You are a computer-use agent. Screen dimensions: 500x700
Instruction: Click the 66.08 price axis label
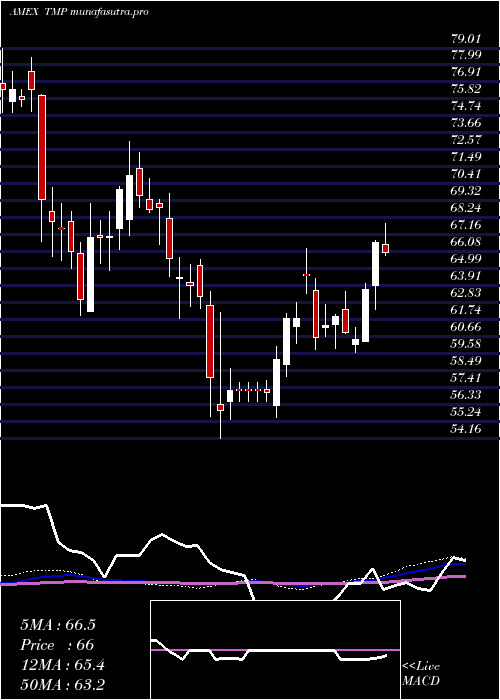[466, 242]
